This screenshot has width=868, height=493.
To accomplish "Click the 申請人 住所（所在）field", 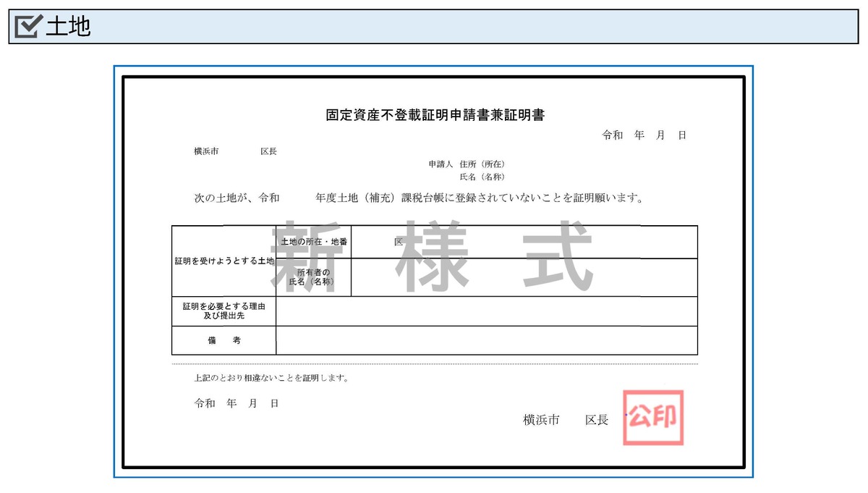I will (467, 164).
